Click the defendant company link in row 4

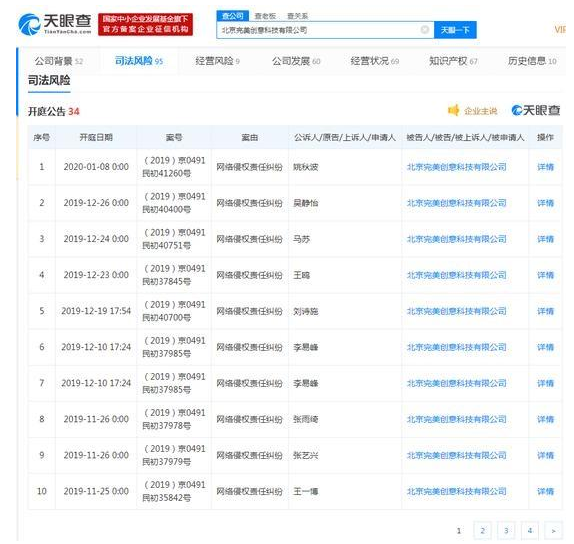[456, 275]
